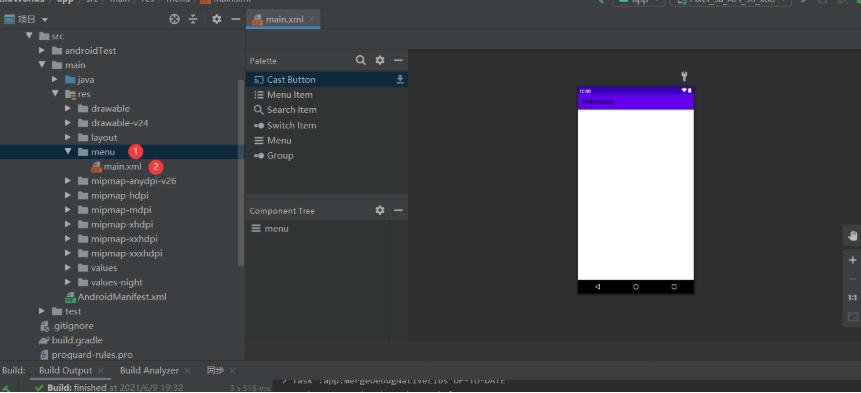Switch to the Build Analyzer tab
The image size is (861, 393).
149,370
